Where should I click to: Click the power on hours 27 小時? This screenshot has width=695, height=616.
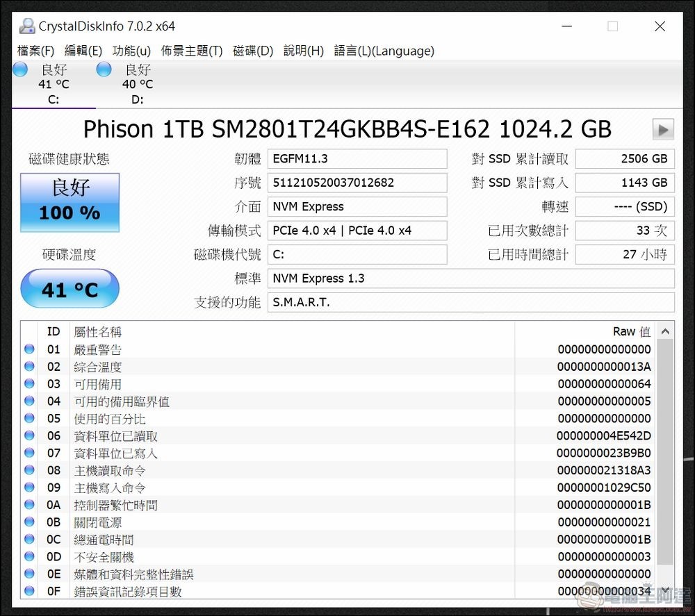click(625, 254)
